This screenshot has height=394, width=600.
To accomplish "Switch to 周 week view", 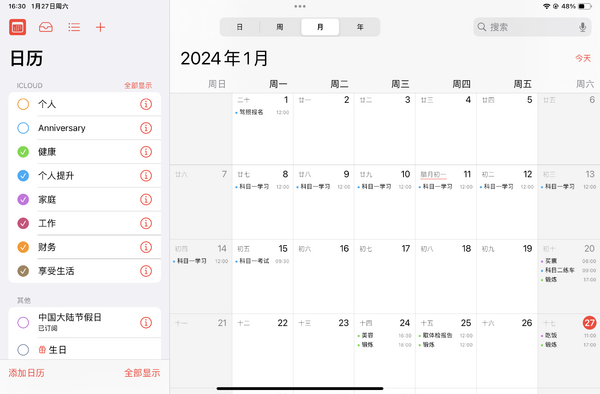I will click(x=280, y=27).
